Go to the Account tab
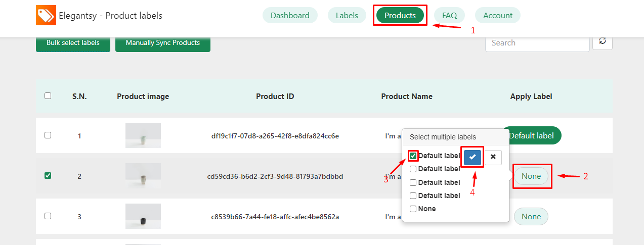 pos(498,15)
